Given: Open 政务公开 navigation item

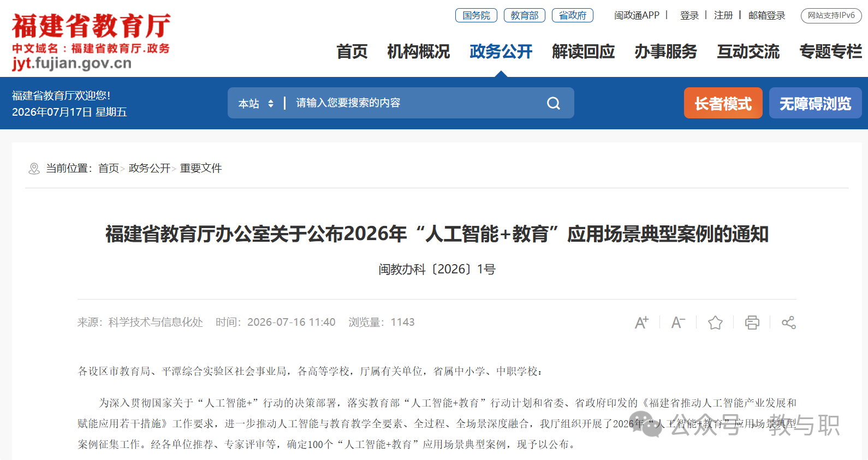Looking at the screenshot, I should point(501,52).
